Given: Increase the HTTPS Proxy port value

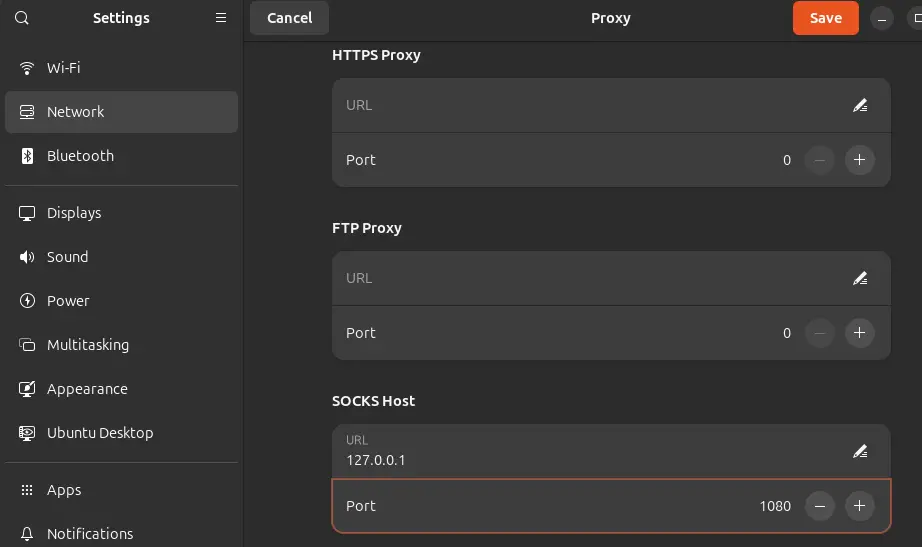Looking at the screenshot, I should click(x=859, y=160).
